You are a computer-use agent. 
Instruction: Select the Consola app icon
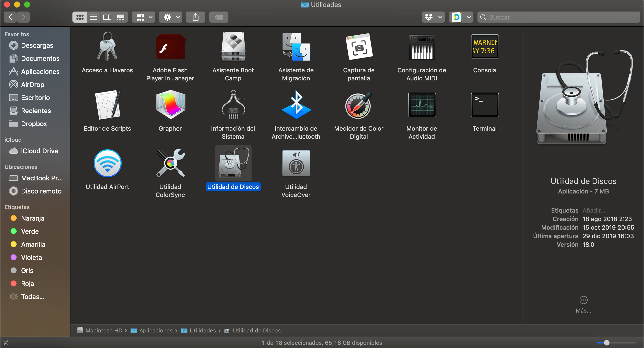pyautogui.click(x=485, y=47)
